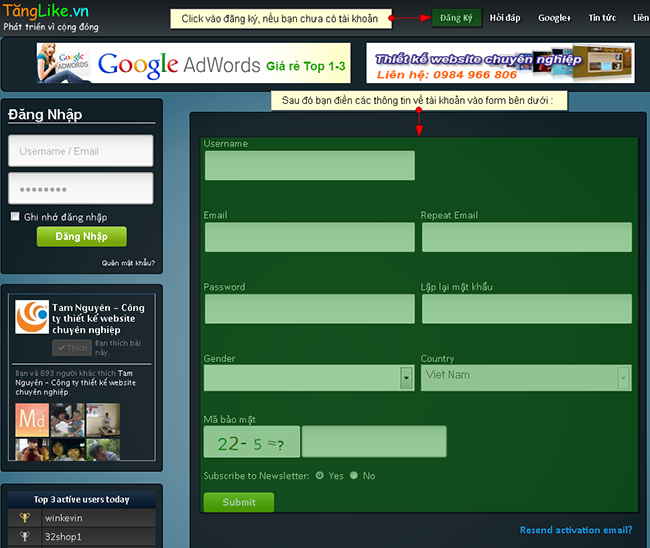Image resolution: width=650 pixels, height=548 pixels.
Task: Focus the login password field
Action: pyautogui.click(x=81, y=189)
